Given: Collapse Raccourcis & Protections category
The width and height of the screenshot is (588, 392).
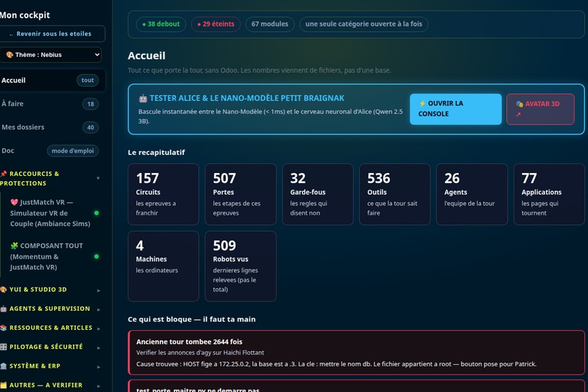Looking at the screenshot, I should [x=51, y=179].
